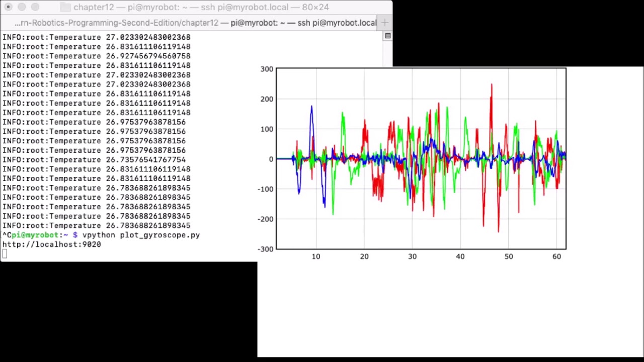The width and height of the screenshot is (644, 362).
Task: Switch to the chapter12 directory terminal tab
Action: tap(117, 23)
